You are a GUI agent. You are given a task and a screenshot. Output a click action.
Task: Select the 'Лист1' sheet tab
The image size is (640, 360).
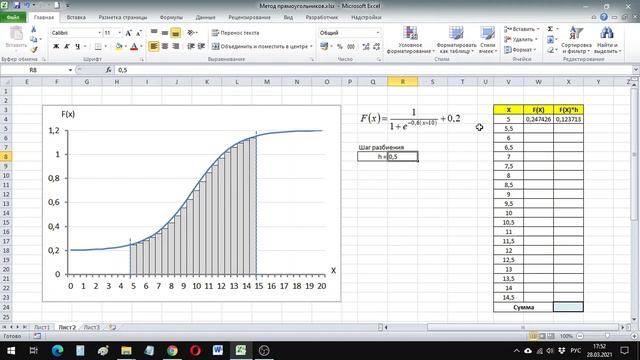(42, 327)
